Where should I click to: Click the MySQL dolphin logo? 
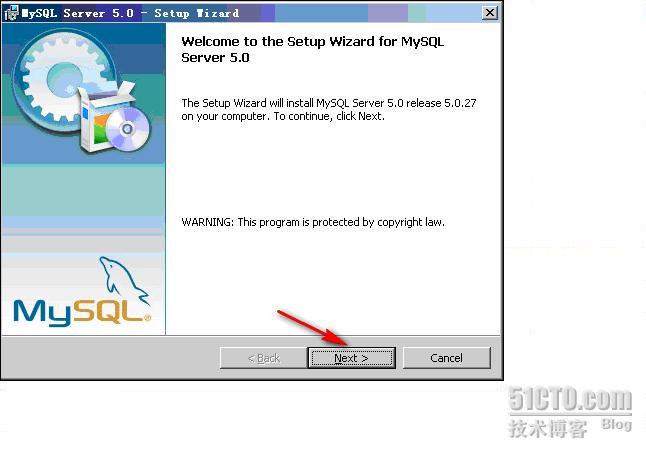[124, 280]
